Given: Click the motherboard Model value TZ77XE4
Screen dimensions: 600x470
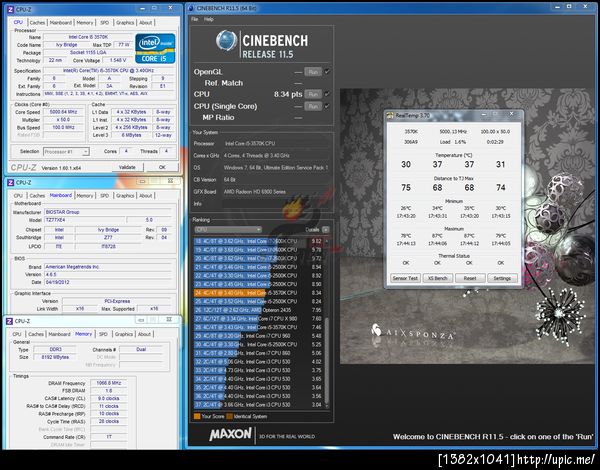Looking at the screenshot, I should pyautogui.click(x=85, y=220).
